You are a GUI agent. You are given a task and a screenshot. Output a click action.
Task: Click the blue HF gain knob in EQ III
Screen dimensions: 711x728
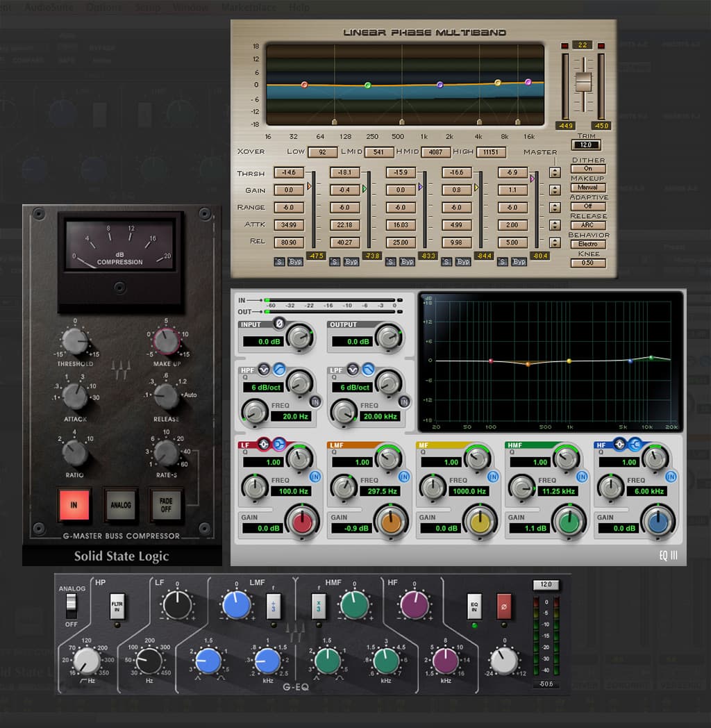pyautogui.click(x=658, y=522)
